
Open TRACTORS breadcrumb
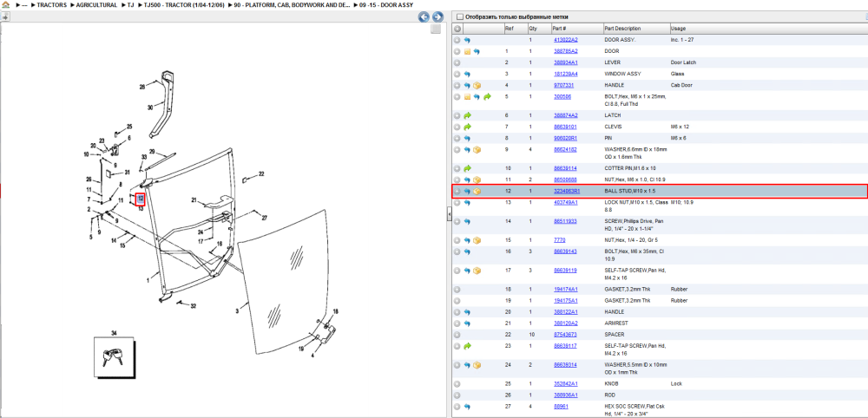pyautogui.click(x=52, y=5)
